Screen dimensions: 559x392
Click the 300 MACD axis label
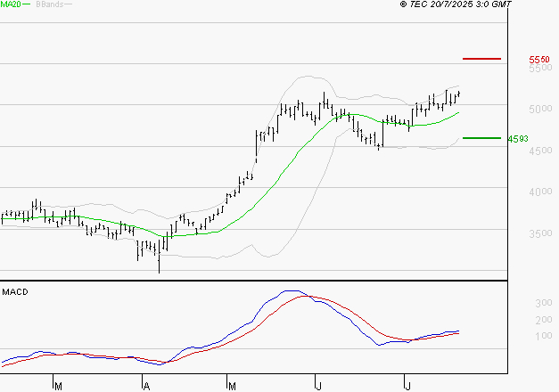(544, 303)
